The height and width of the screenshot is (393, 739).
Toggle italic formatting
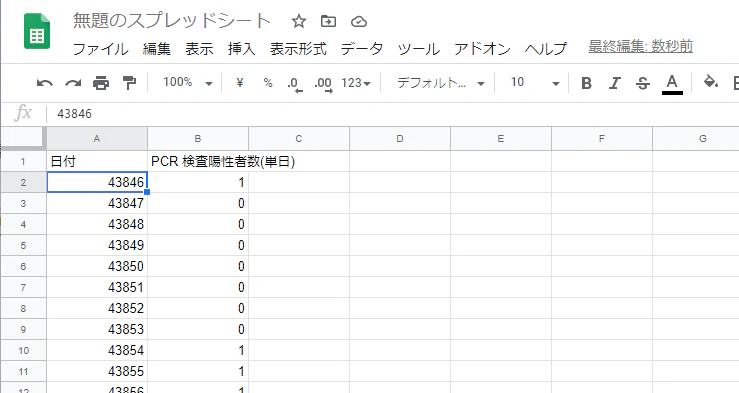(x=614, y=83)
